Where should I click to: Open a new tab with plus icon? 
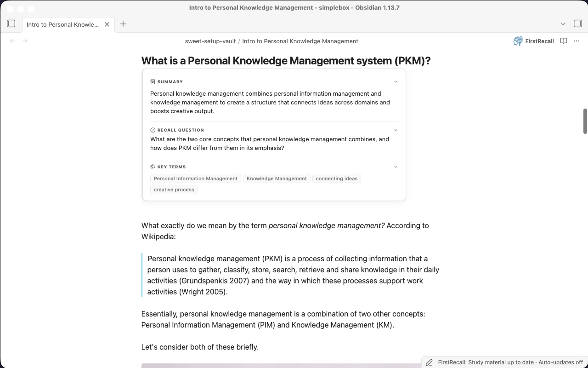click(x=123, y=24)
